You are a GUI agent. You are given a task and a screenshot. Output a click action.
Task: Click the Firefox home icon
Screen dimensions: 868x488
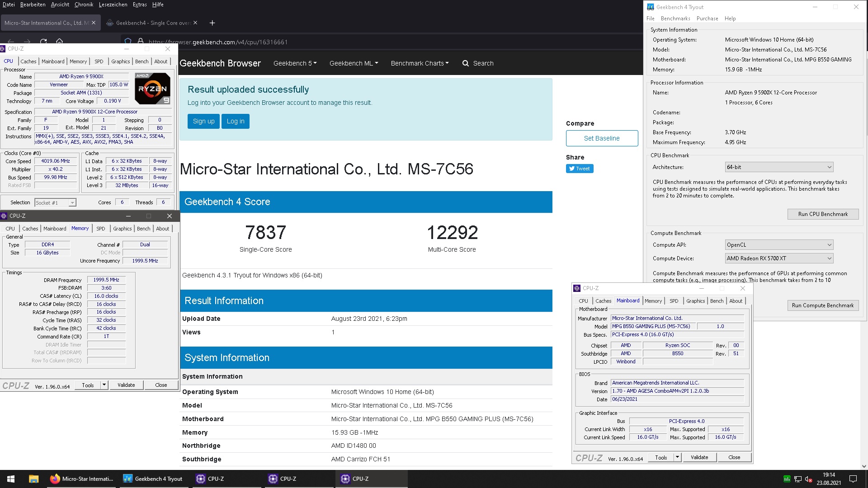[x=59, y=41]
